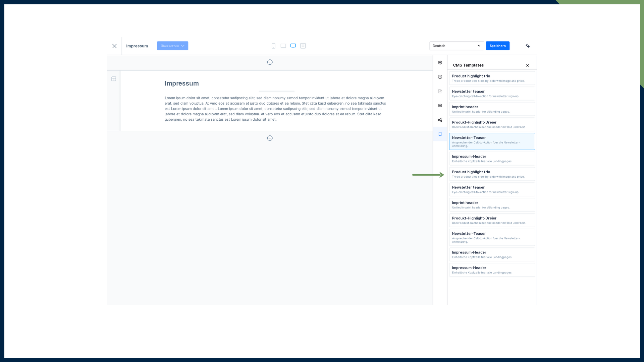This screenshot has height=362, width=644.
Task: Click the edit pencil icon in sidebar
Action: pyautogui.click(x=440, y=91)
